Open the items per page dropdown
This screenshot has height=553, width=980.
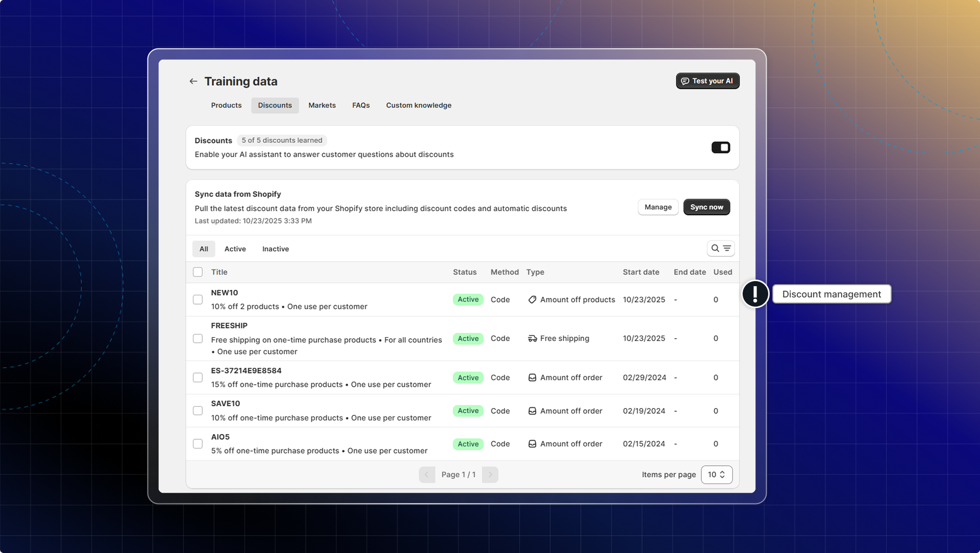[716, 474]
